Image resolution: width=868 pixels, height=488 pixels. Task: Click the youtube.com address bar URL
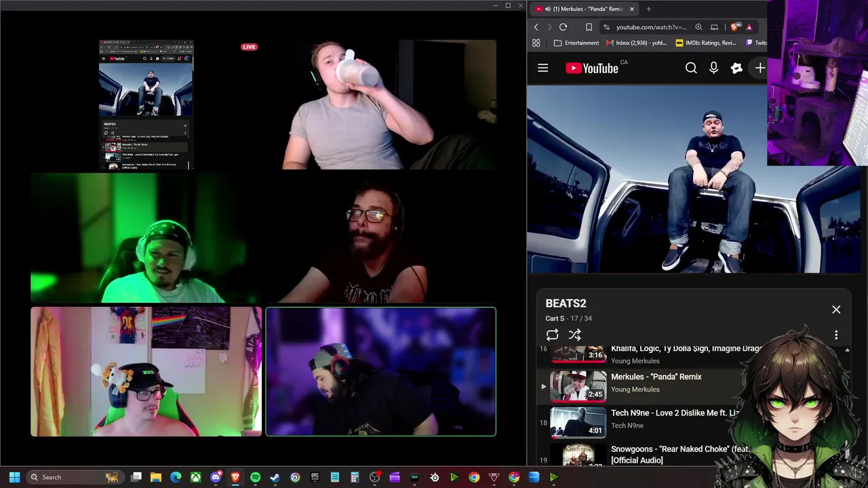[x=651, y=27]
